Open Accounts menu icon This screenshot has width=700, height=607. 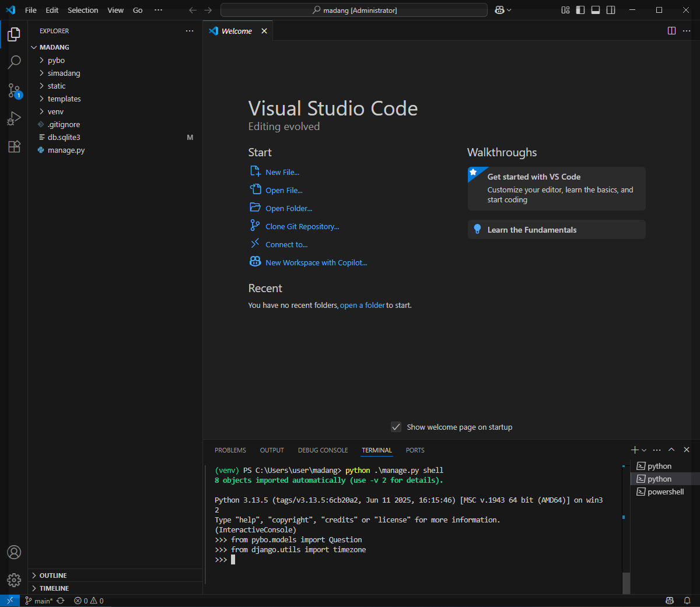[14, 552]
